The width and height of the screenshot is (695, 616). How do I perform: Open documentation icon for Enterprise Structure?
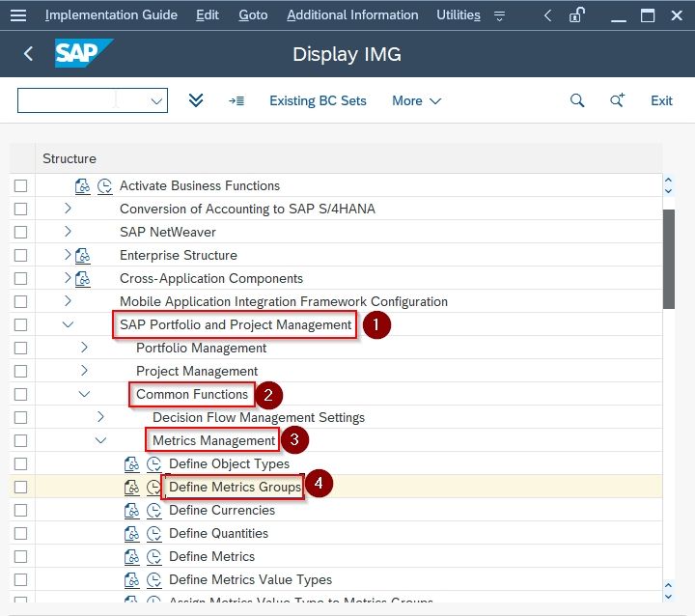click(82, 256)
